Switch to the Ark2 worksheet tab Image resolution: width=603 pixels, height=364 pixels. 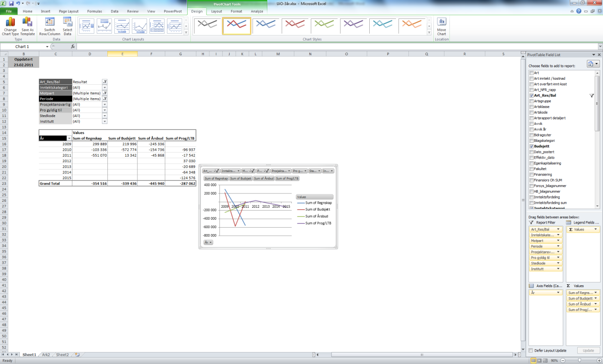click(46, 355)
